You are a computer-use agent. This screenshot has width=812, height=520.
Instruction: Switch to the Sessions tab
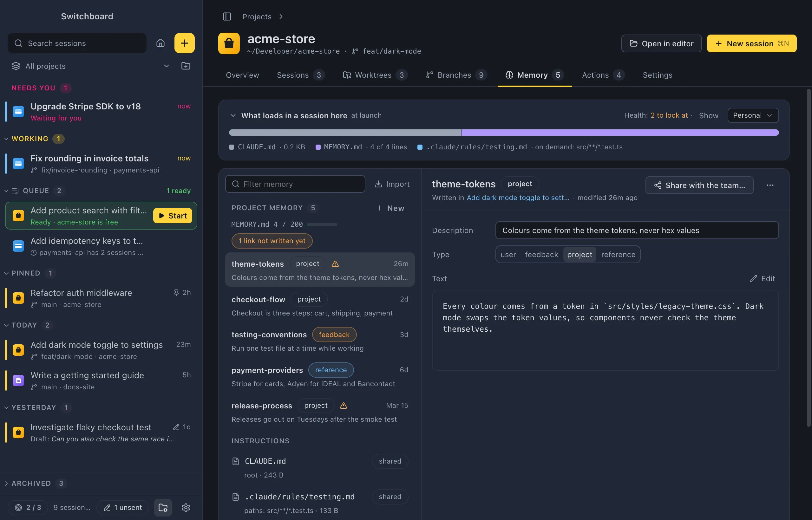tap(301, 75)
